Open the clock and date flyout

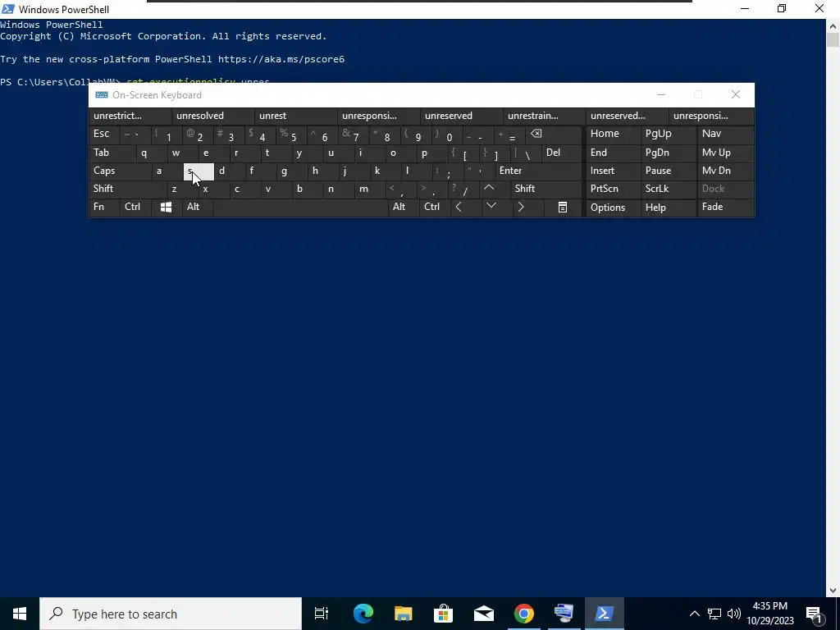tap(770, 614)
